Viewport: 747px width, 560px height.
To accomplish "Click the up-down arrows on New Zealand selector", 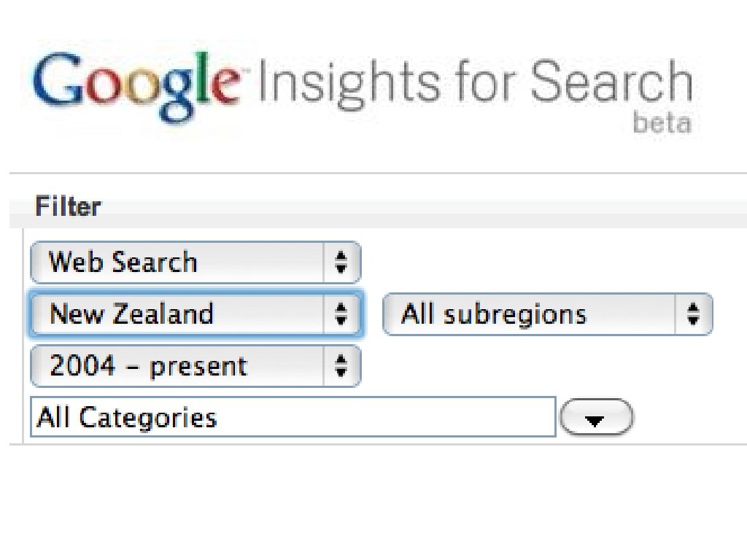I will point(340,314).
